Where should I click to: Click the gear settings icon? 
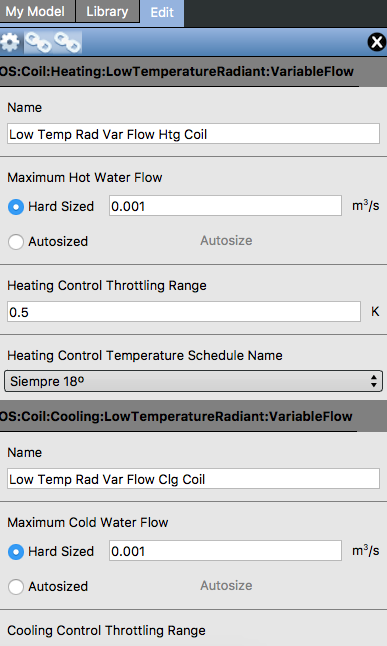pos(10,42)
